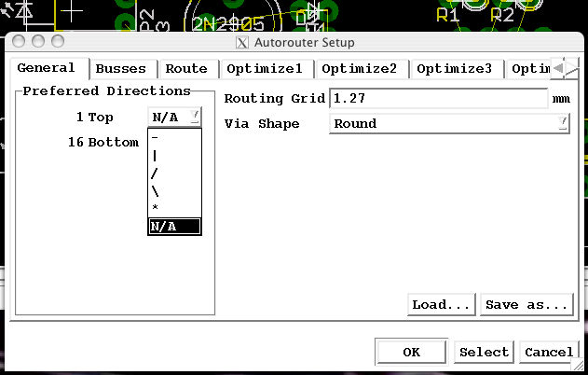Viewport: 588px width, 375px height.
Task: Choose the forward slash direction option
Action: [x=175, y=174]
